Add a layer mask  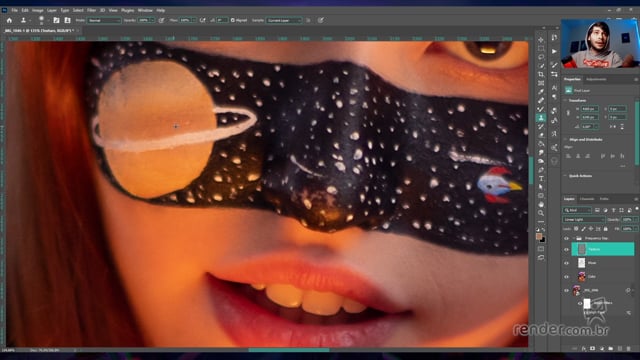593,349
